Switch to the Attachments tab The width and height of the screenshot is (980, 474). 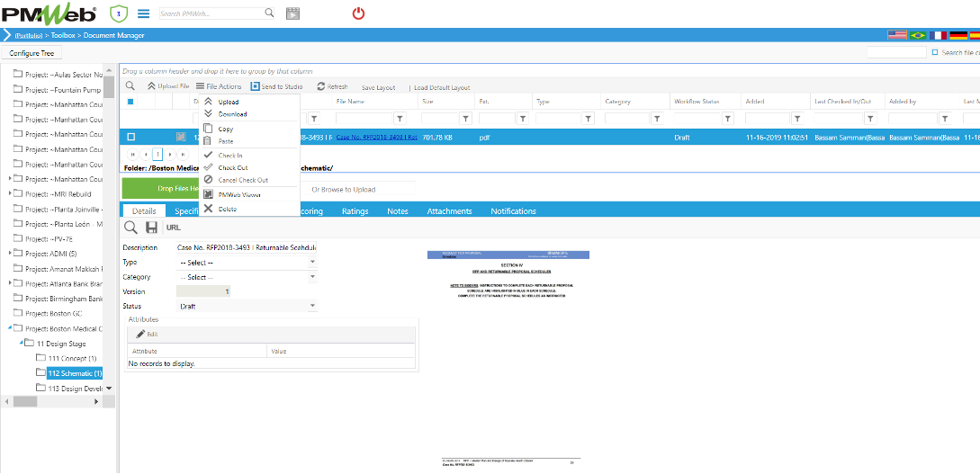coord(449,211)
